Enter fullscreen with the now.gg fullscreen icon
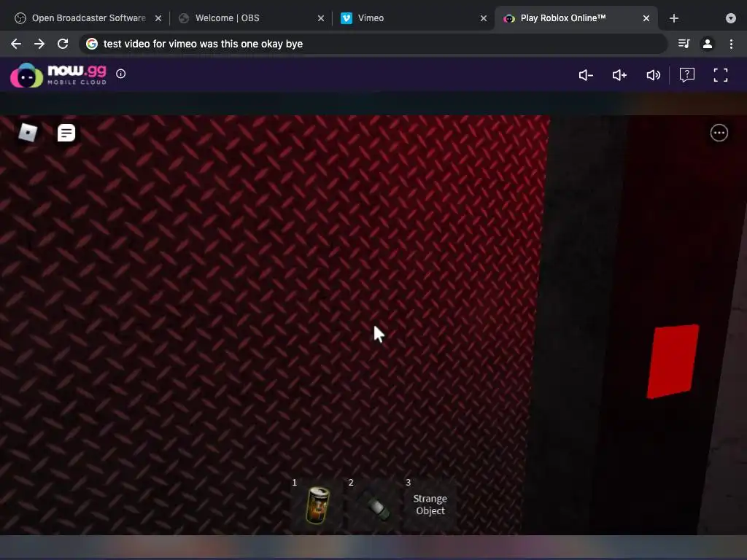The image size is (747, 560). pyautogui.click(x=720, y=75)
